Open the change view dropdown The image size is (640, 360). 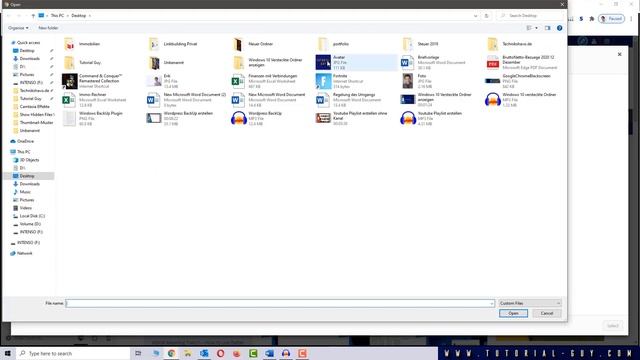[x=536, y=28]
